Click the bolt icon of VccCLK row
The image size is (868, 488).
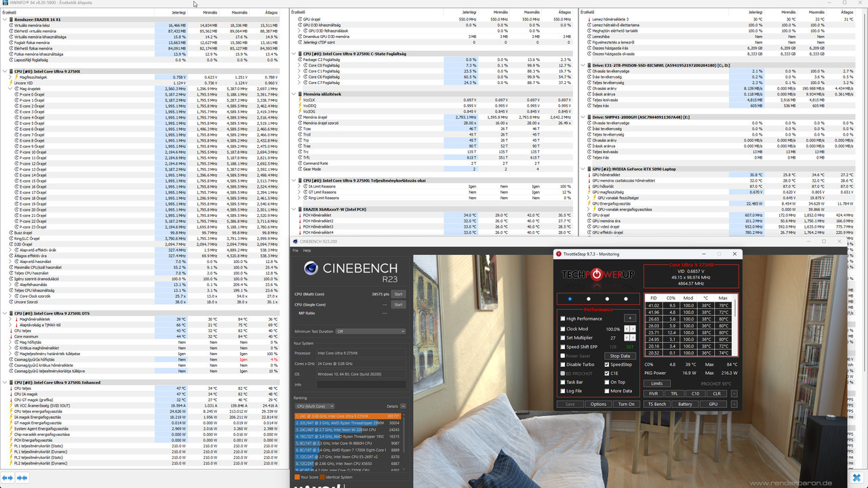coord(299,100)
